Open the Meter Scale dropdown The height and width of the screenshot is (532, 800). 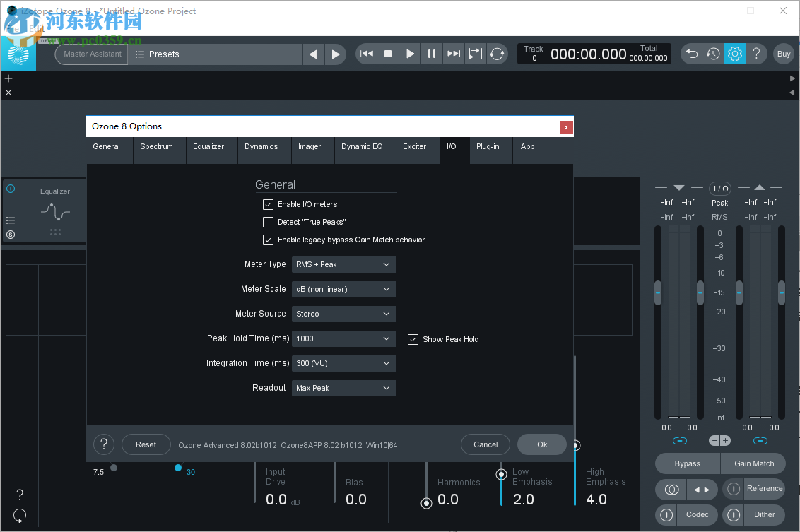point(343,289)
